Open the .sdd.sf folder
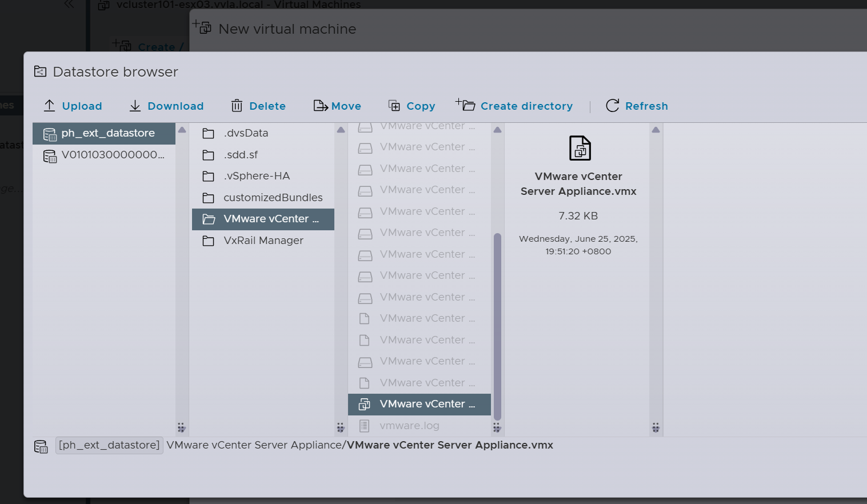This screenshot has height=504, width=867. tap(241, 155)
